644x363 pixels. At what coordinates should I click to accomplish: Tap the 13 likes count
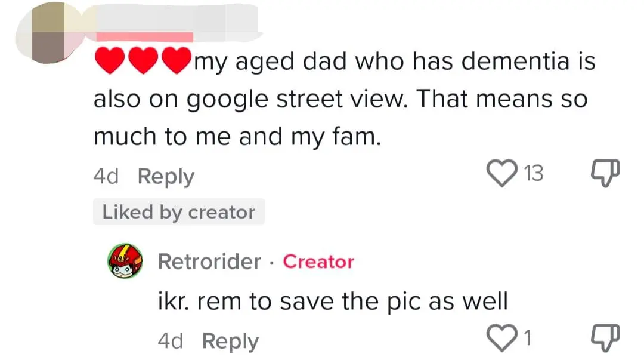click(533, 173)
